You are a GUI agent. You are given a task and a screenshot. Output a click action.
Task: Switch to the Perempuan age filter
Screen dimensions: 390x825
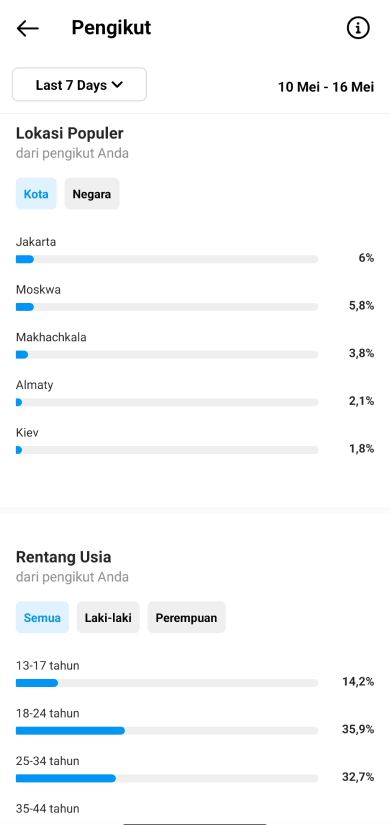[186, 618]
